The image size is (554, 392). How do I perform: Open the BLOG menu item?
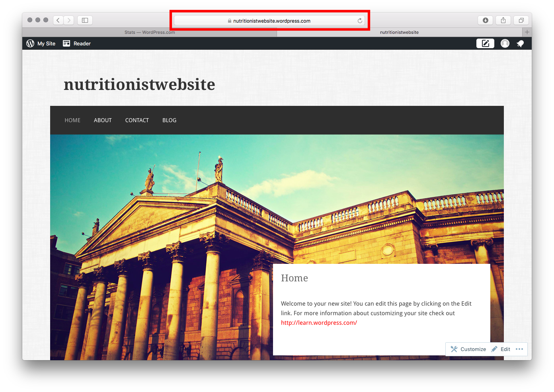[169, 120]
